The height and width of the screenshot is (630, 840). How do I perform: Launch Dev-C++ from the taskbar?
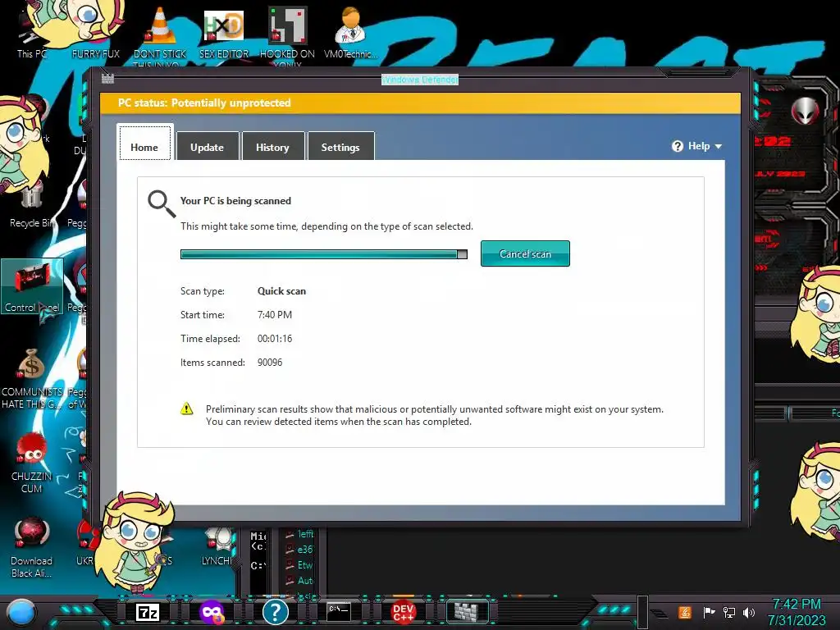[403, 612]
